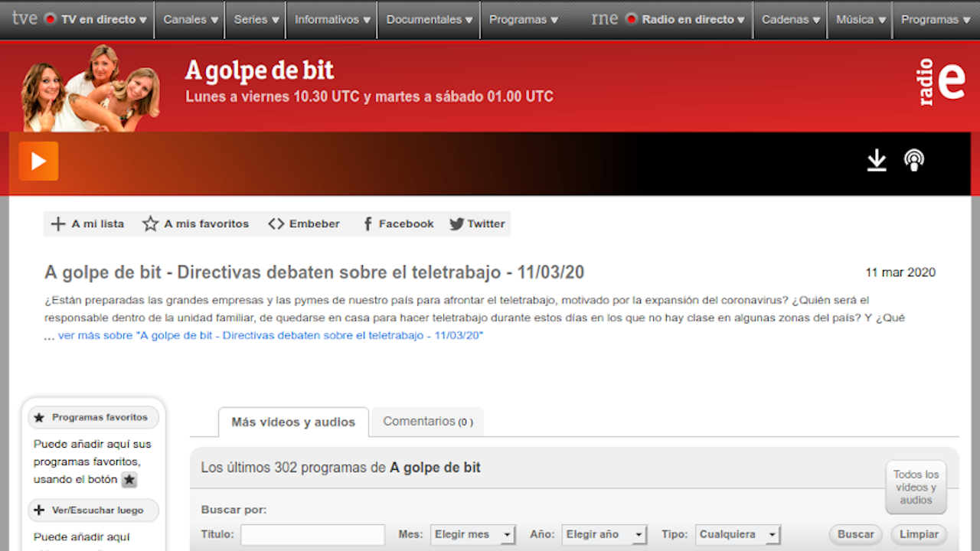This screenshot has height=551, width=980.
Task: Add episode to A mis favoritos
Action: [196, 224]
